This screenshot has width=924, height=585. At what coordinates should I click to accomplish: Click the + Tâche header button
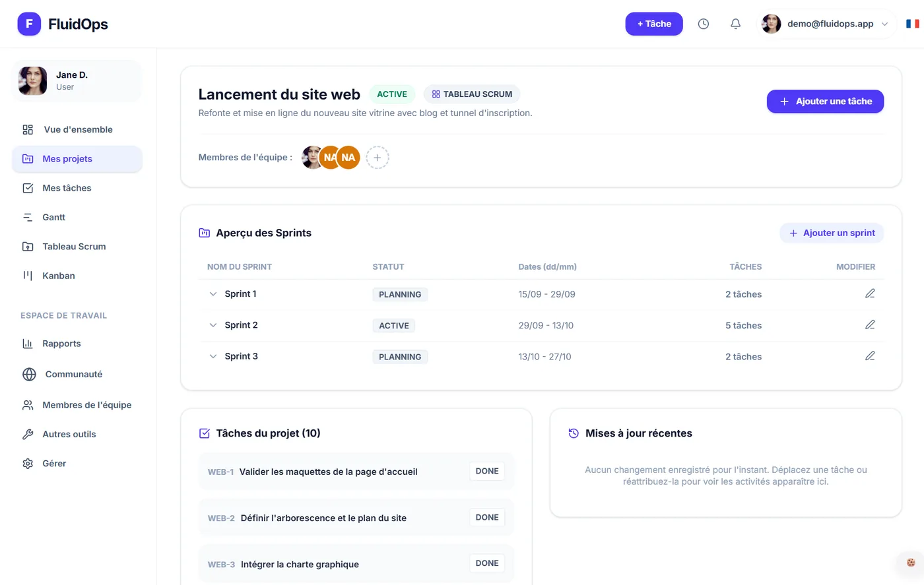coord(654,24)
